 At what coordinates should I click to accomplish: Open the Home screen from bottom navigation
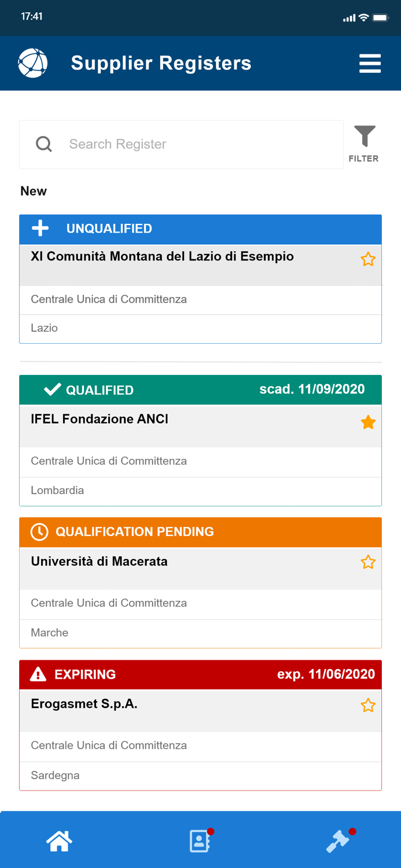[60, 841]
